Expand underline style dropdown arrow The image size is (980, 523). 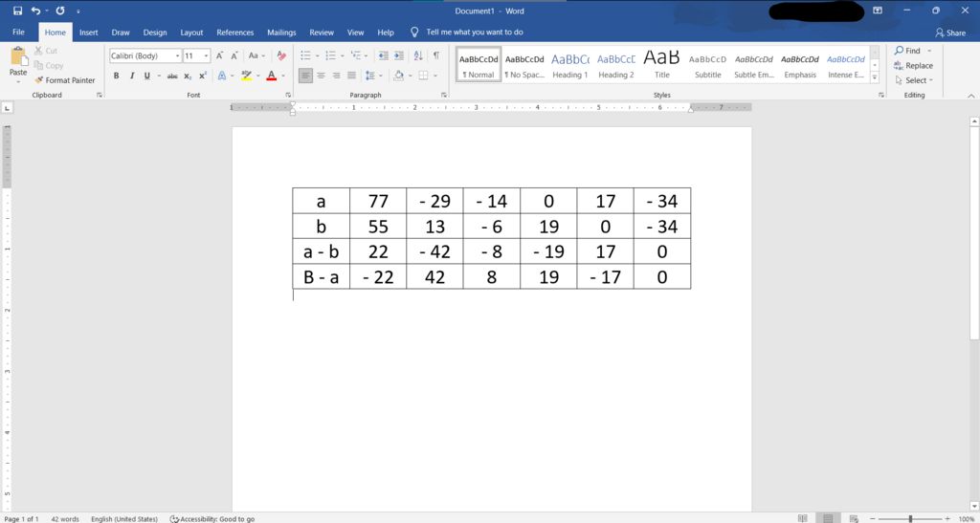tap(159, 76)
